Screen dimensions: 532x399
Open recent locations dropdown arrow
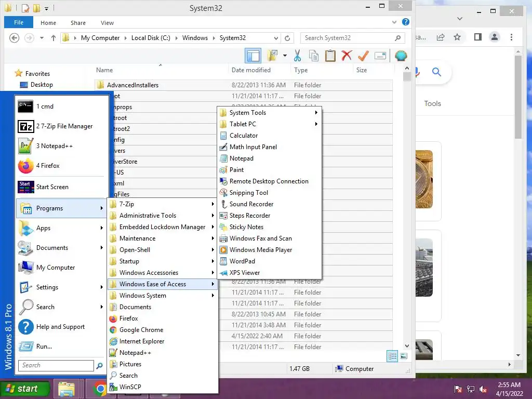(42, 38)
